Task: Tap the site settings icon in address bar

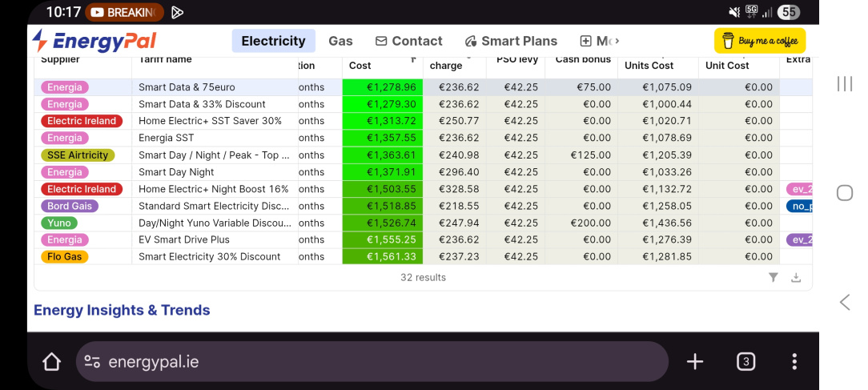Action: 92,362
